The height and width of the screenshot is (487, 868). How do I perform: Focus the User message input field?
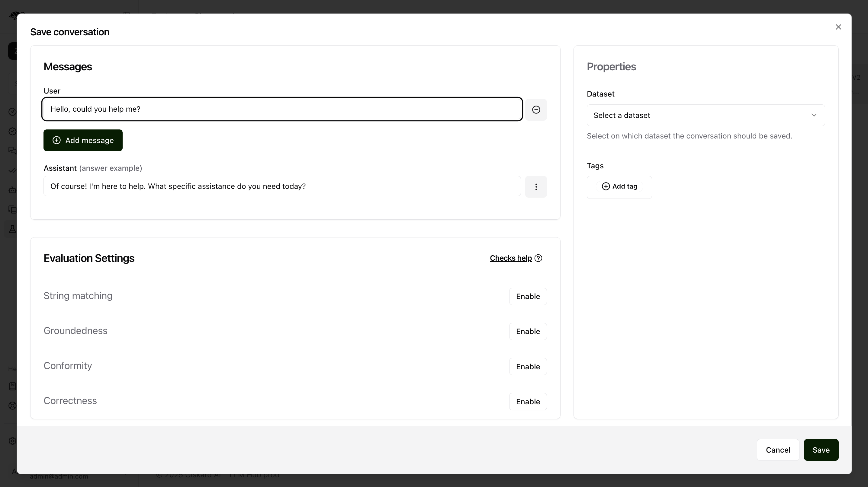[x=282, y=109]
